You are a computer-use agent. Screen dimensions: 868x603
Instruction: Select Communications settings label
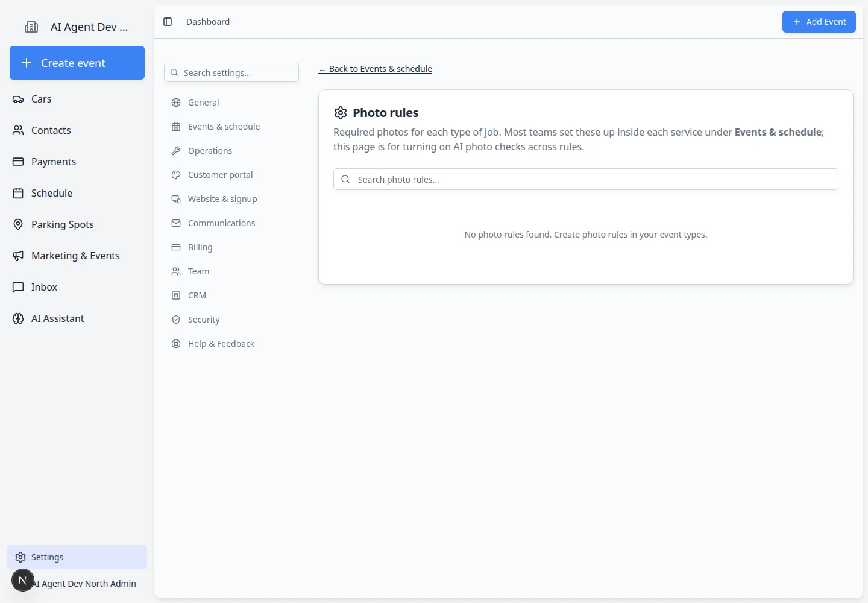click(x=221, y=223)
